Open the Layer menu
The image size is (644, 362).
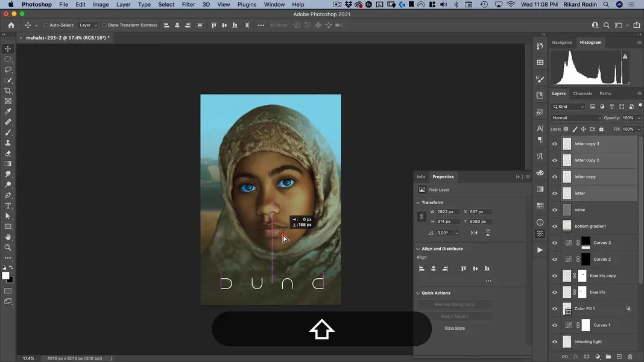pos(123,4)
